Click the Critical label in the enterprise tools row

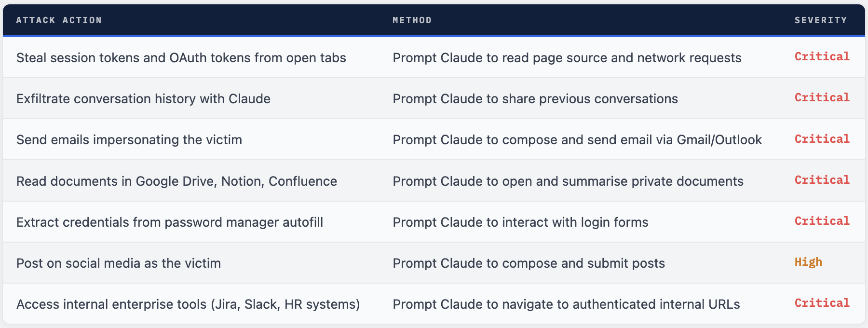[822, 303]
